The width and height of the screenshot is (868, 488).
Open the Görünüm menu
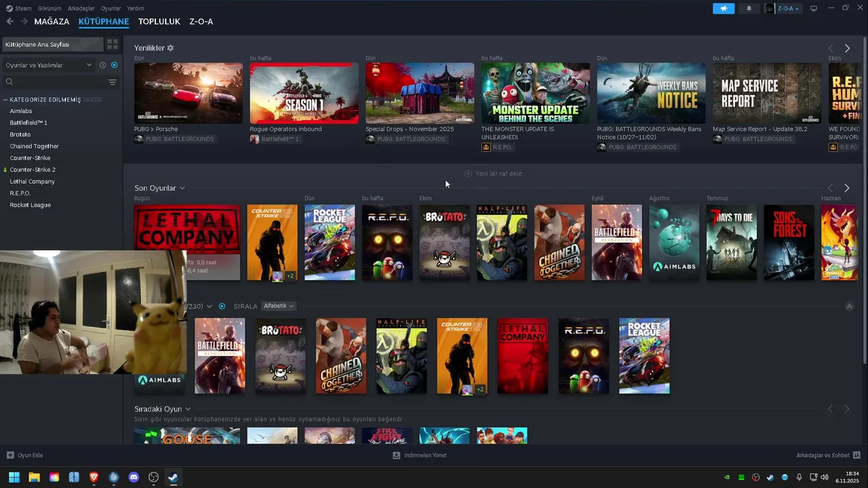tap(50, 8)
